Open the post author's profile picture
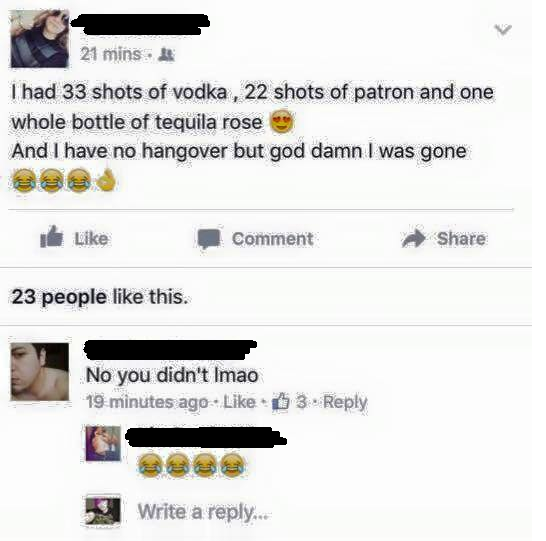 coord(39,39)
